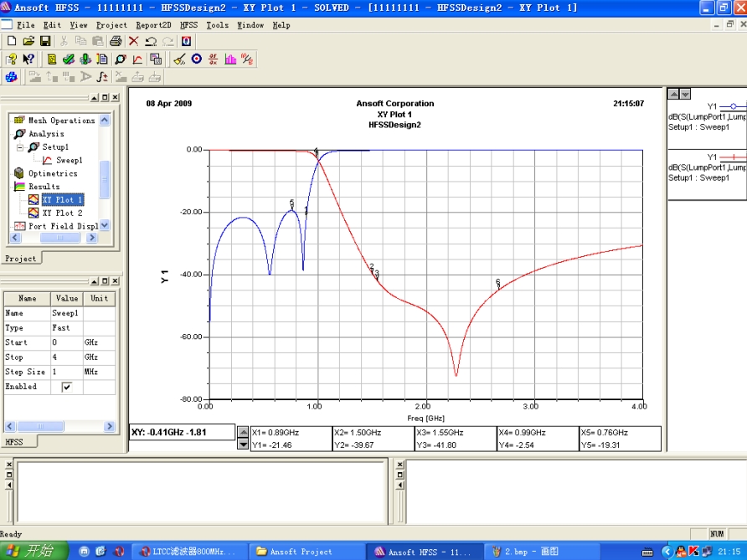Viewport: 747px width, 560px height.
Task: Undo the last action
Action: [x=151, y=41]
